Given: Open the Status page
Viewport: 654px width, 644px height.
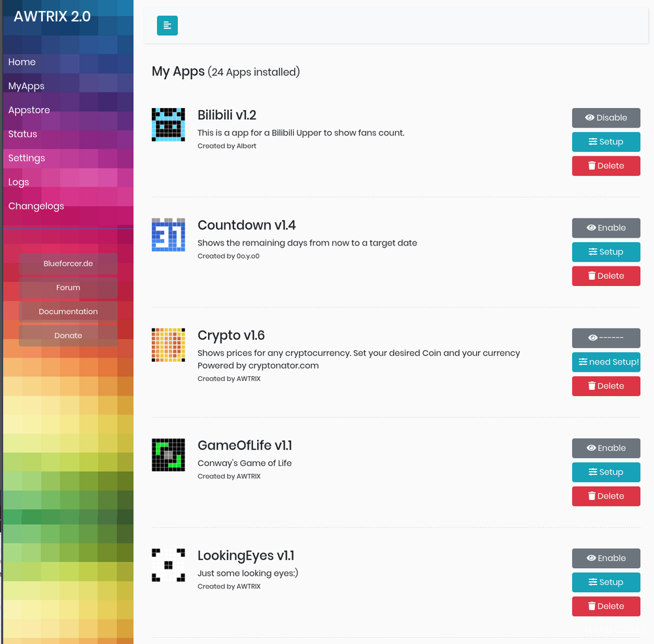Looking at the screenshot, I should (22, 134).
